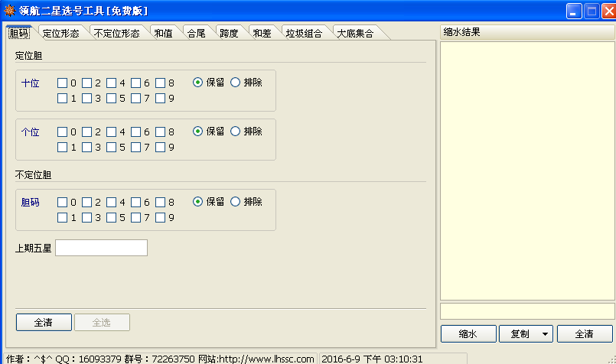Select the 大底集合 tab
Image resolution: width=616 pixels, height=364 pixels.
(x=355, y=34)
